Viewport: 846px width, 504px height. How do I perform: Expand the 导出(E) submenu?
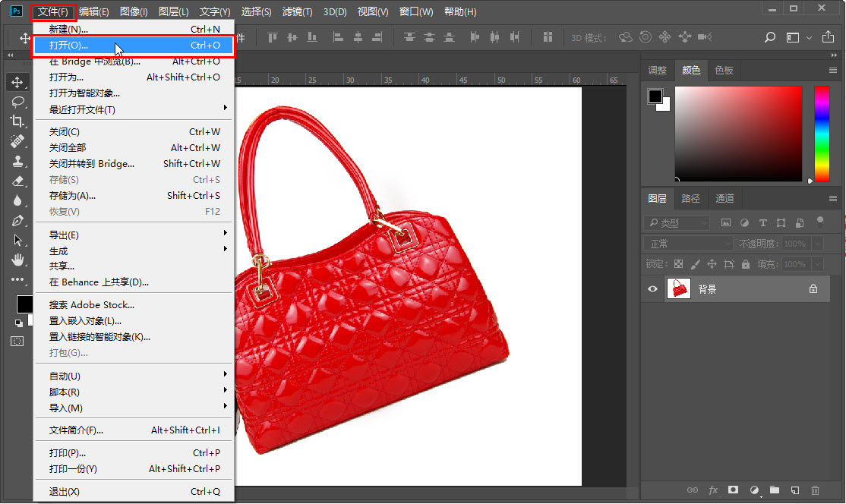(134, 235)
